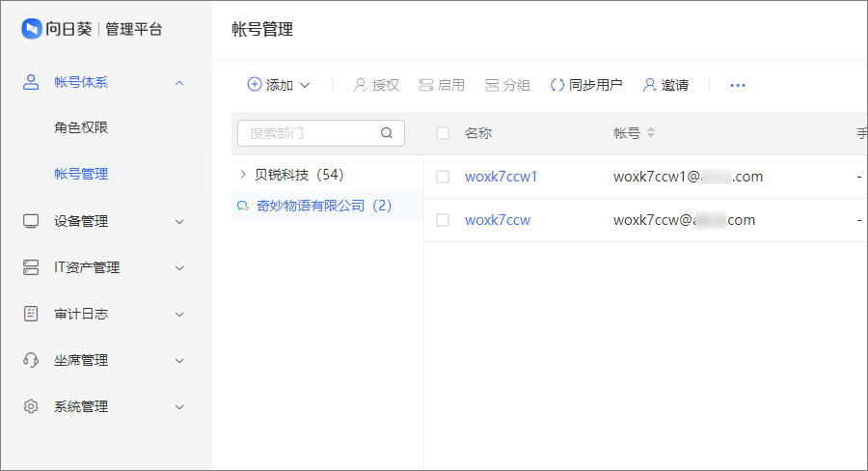Open the three-dot more options menu
The width and height of the screenshot is (868, 471).
click(x=738, y=85)
